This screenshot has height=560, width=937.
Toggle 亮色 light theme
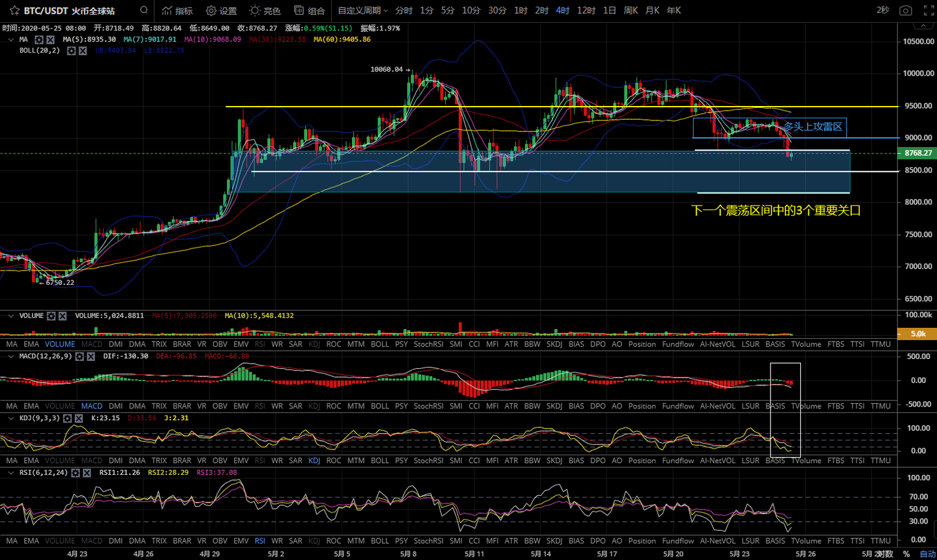[265, 10]
